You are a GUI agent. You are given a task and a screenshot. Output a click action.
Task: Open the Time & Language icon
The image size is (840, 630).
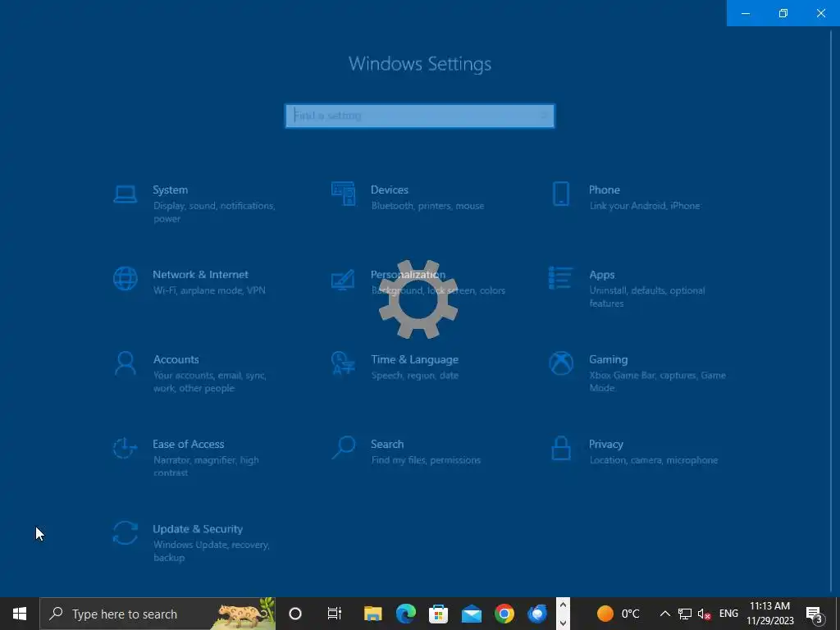[x=343, y=363]
